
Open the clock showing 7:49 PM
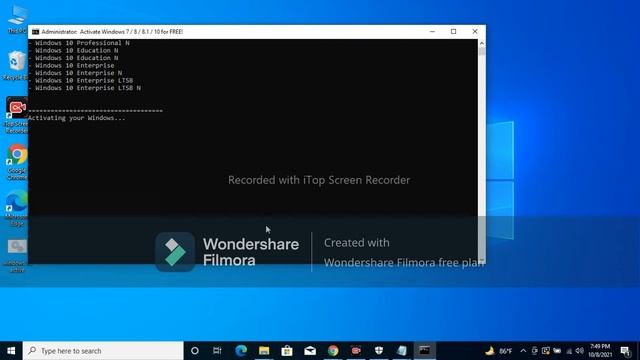point(600,351)
